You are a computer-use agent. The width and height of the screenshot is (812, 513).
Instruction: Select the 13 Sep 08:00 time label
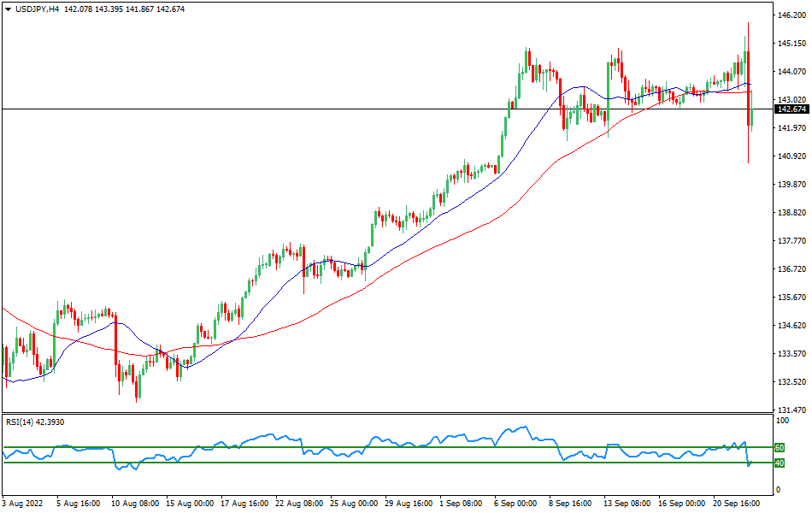(627, 504)
